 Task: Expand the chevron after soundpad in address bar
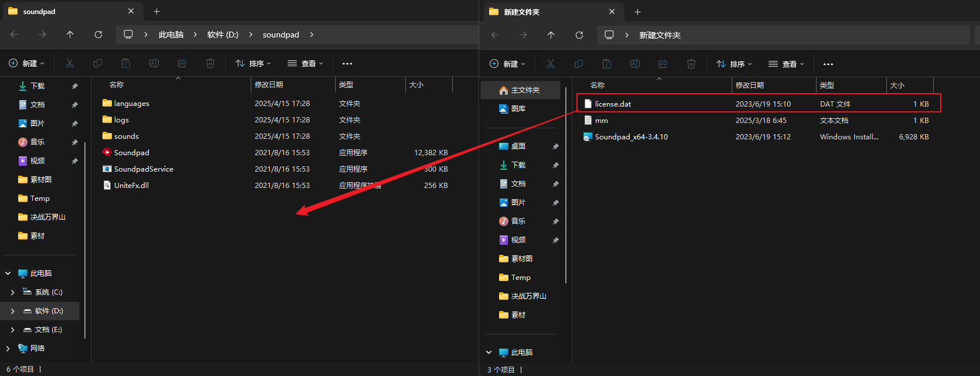coord(312,35)
